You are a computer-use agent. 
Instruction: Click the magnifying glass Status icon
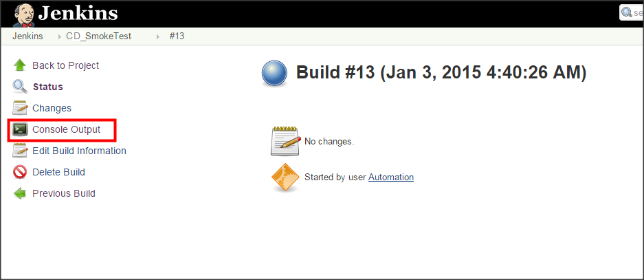pos(20,87)
